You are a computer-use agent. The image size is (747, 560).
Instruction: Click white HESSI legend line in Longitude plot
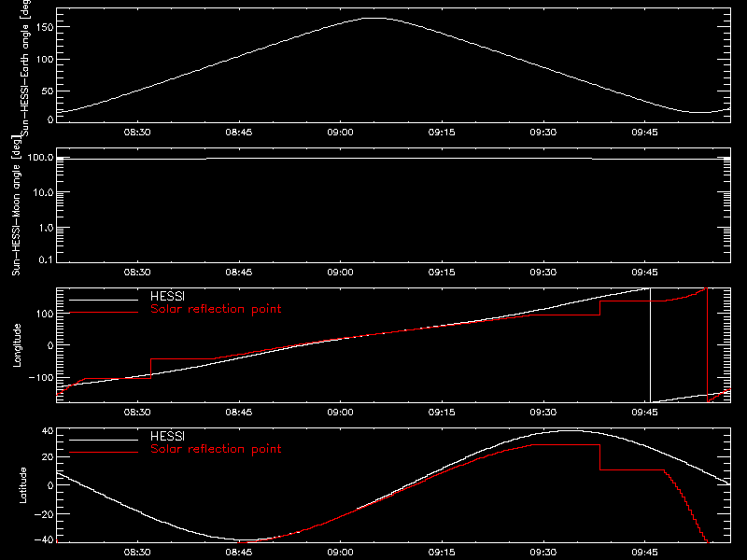pyautogui.click(x=104, y=300)
